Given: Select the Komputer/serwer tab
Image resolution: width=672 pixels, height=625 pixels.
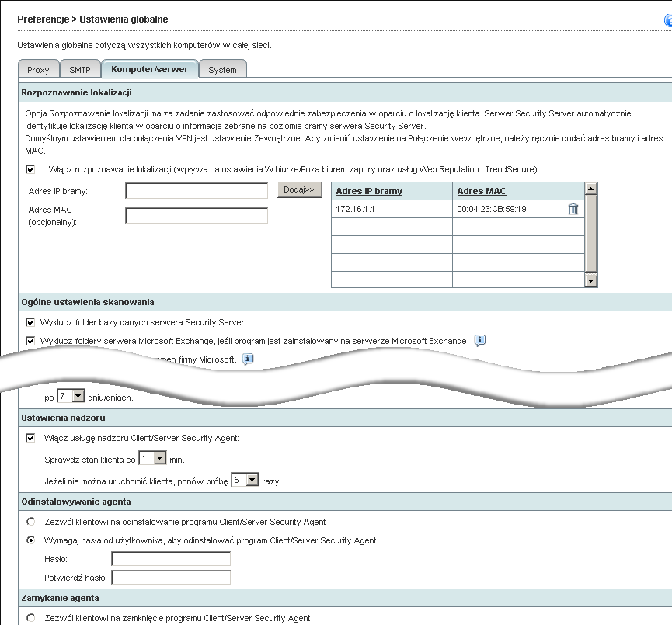Looking at the screenshot, I should click(150, 69).
